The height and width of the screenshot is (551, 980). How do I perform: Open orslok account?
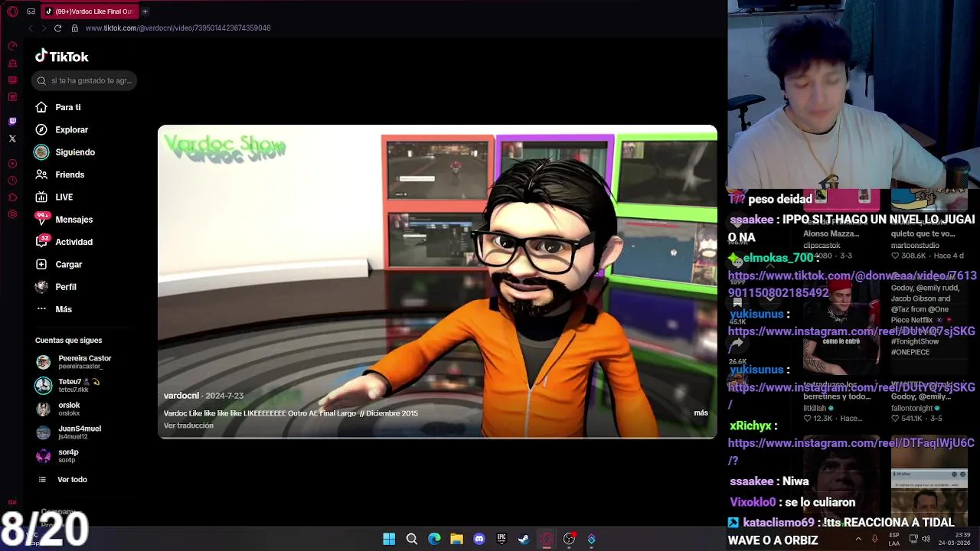[58, 409]
